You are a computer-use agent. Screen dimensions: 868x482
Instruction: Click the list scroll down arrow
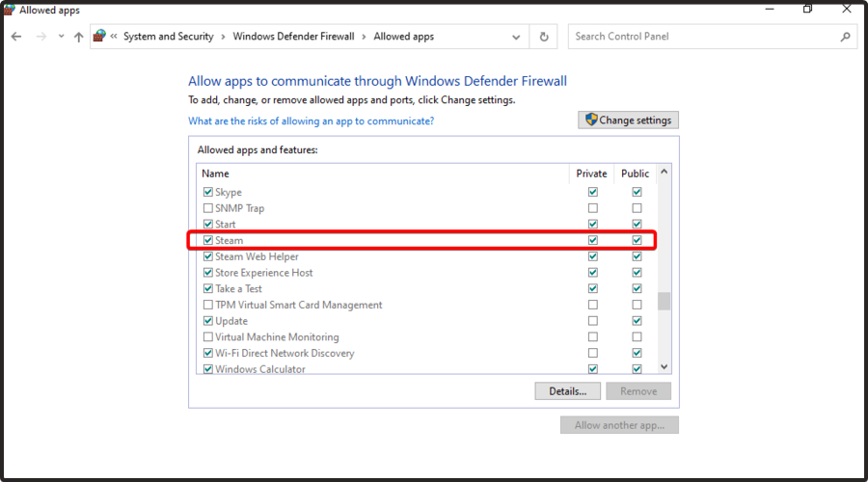tap(665, 367)
